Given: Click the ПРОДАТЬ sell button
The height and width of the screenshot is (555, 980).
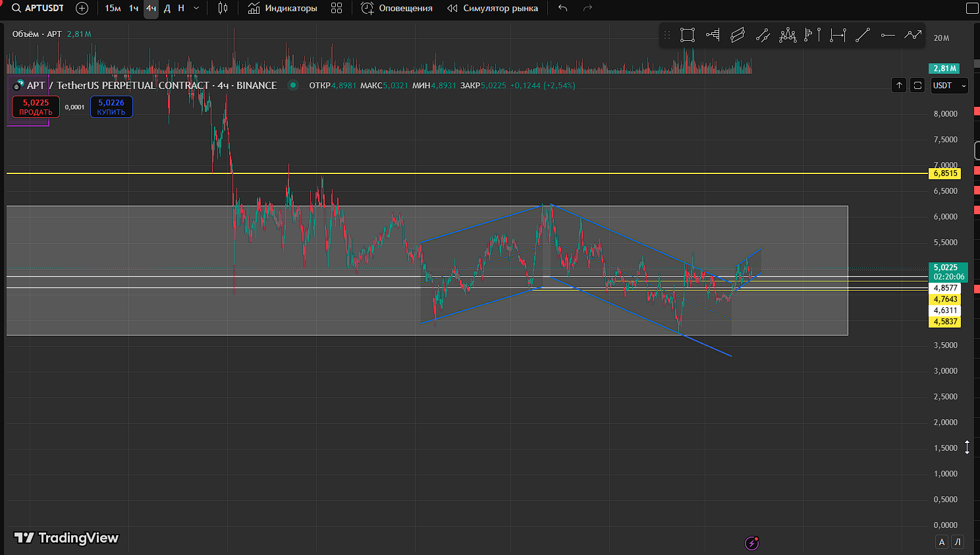Looking at the screenshot, I should coord(36,107).
